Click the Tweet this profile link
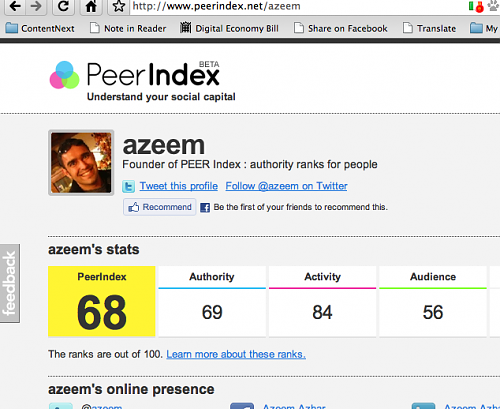 [179, 186]
